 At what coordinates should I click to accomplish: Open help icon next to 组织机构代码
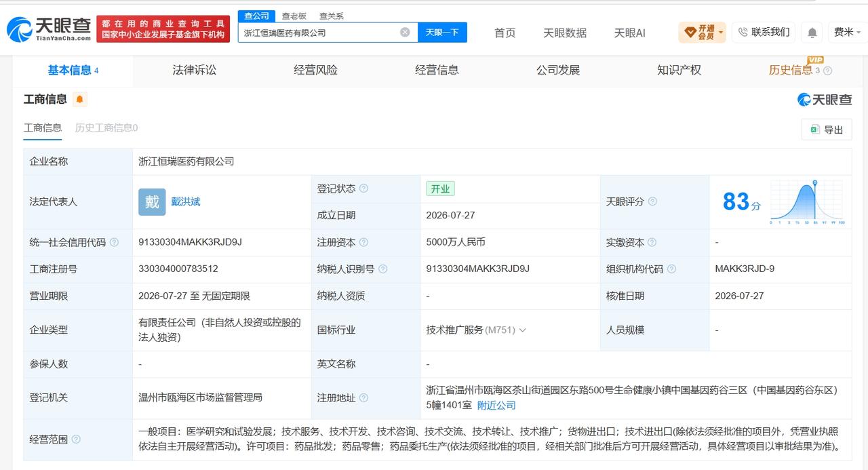pos(671,269)
